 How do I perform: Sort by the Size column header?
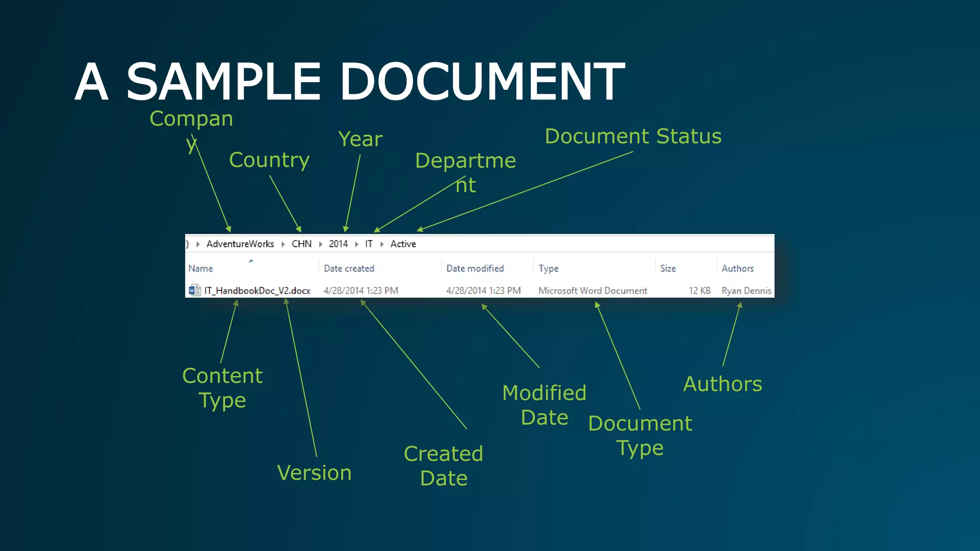(668, 268)
